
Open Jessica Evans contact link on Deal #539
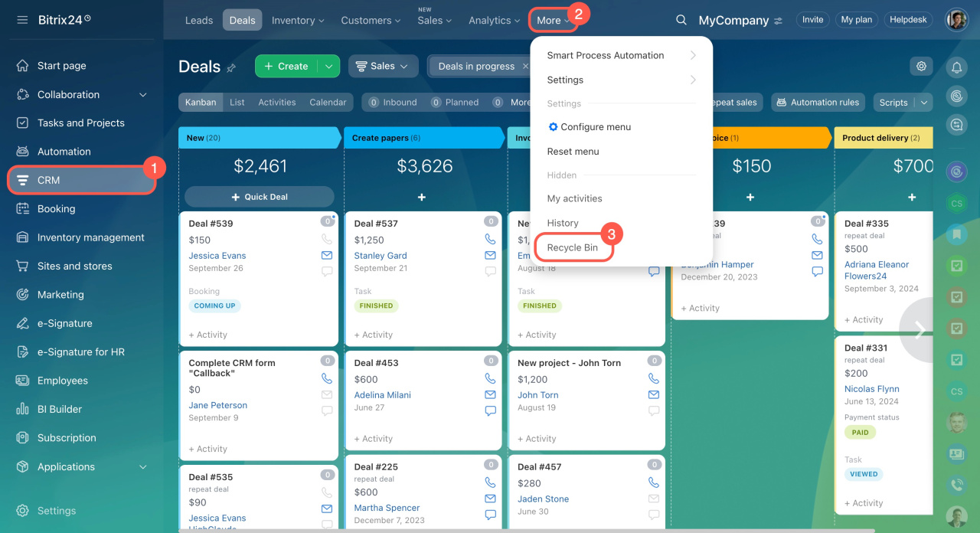217,256
